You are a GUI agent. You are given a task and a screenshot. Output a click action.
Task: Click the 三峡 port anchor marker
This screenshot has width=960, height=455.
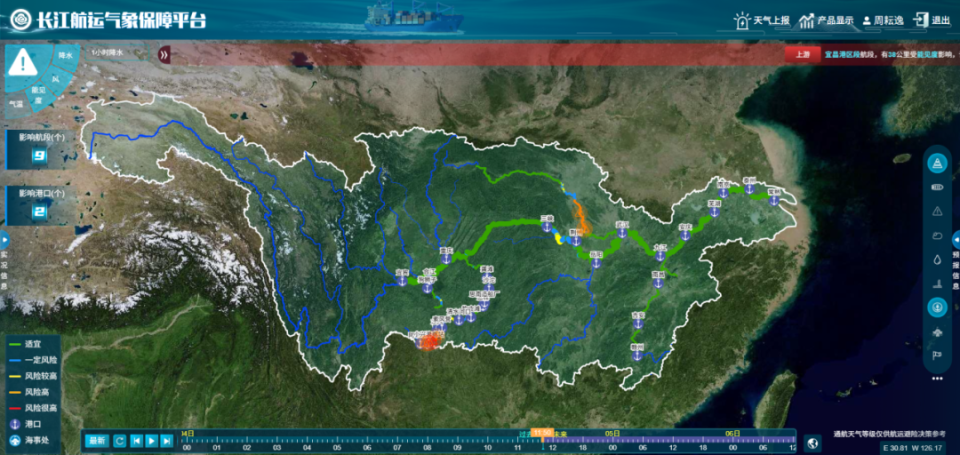click(x=546, y=227)
